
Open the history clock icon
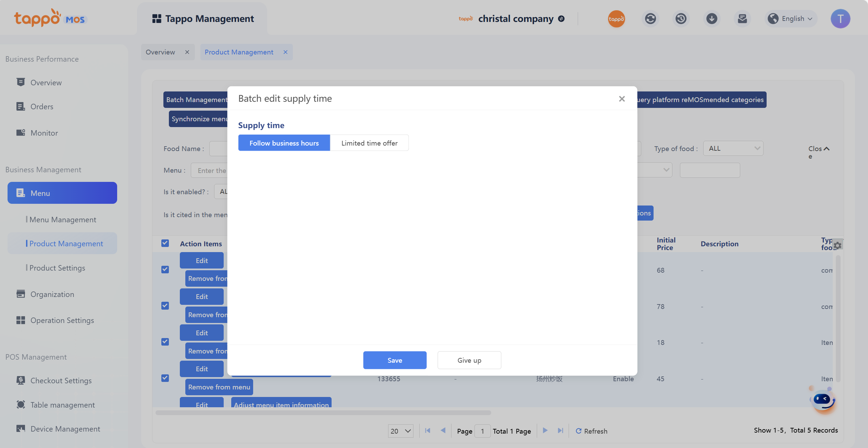681,18
